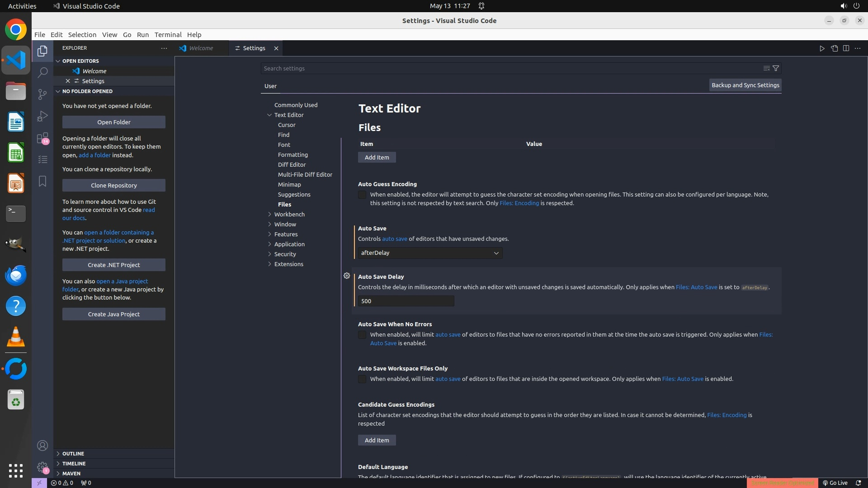The height and width of the screenshot is (488, 868).
Task: Open the Run and Debug view
Action: coord(42,116)
